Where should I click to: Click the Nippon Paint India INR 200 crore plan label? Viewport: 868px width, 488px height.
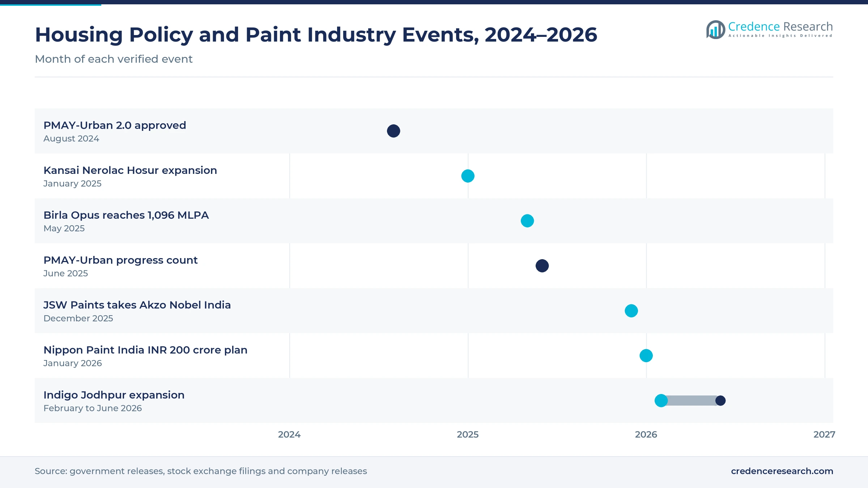coord(145,350)
